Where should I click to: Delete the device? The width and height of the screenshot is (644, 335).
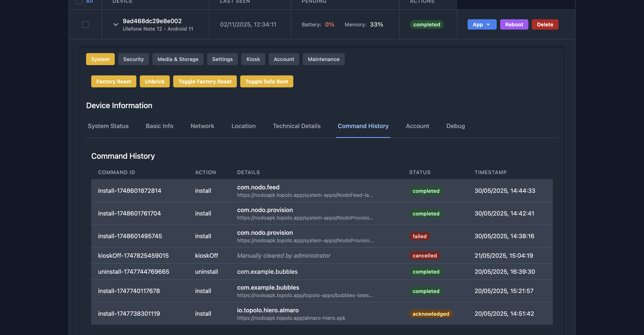pos(545,24)
